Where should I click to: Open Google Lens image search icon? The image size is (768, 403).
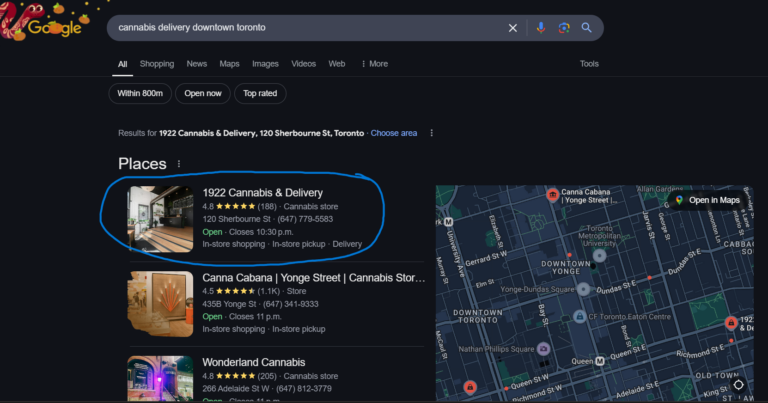point(564,28)
